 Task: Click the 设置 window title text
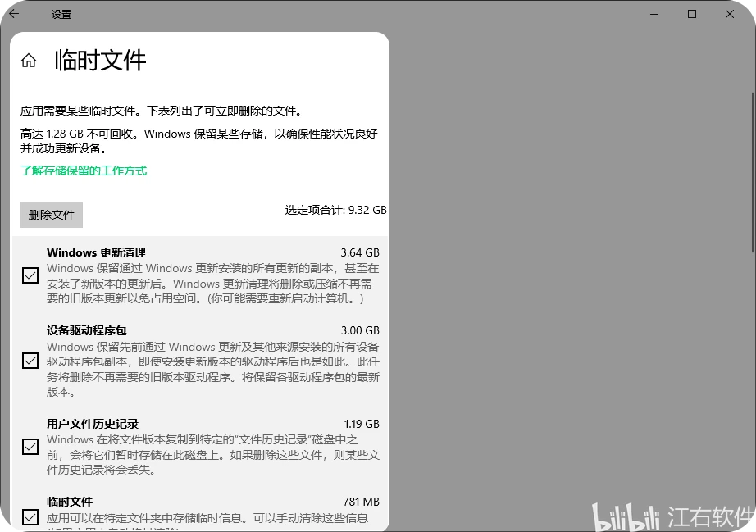(61, 15)
